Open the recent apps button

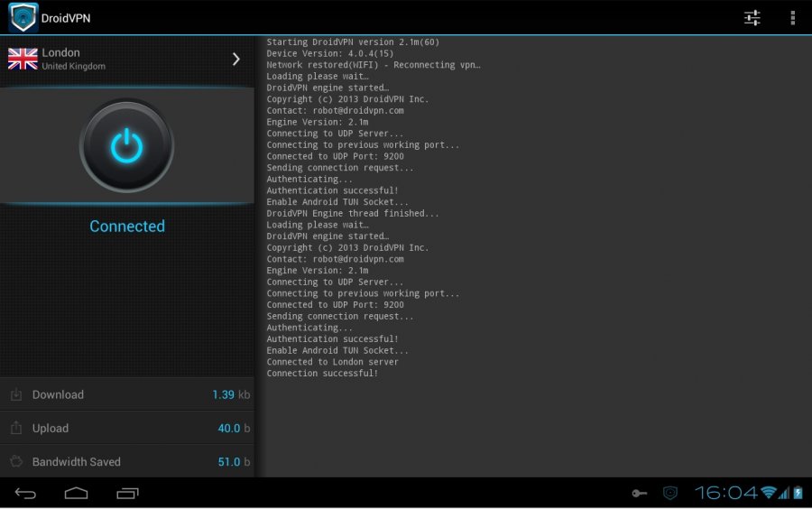(127, 494)
